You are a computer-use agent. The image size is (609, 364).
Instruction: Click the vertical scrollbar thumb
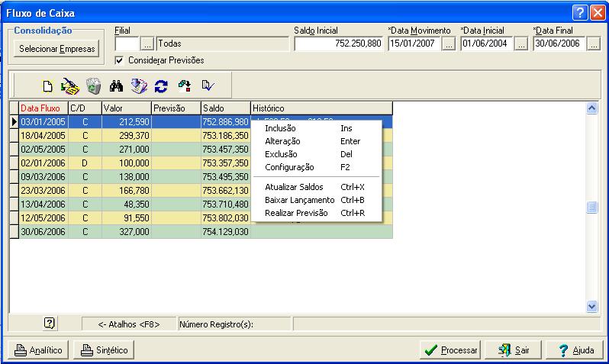[591, 207]
